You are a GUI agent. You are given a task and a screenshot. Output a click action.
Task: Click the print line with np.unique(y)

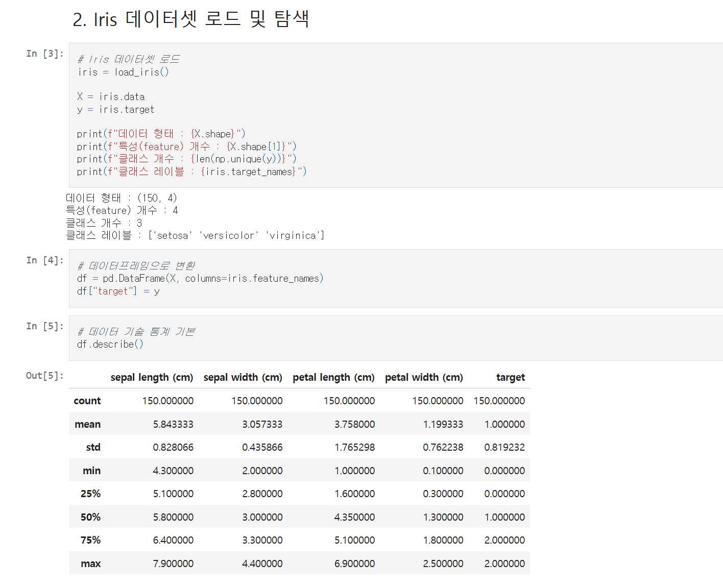[187, 159]
